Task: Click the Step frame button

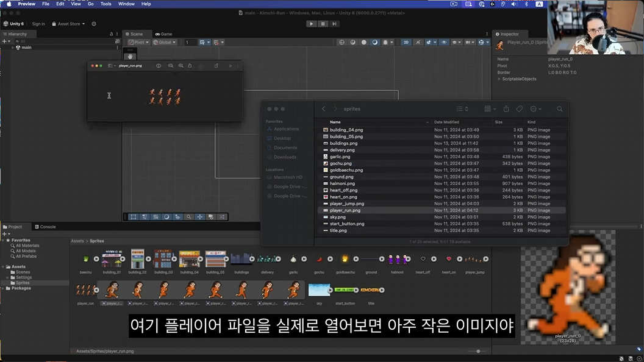Action: point(334,24)
